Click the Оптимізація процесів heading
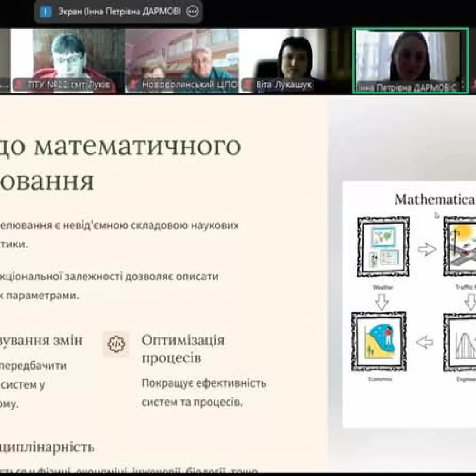This screenshot has height=476, width=476. 183,349
